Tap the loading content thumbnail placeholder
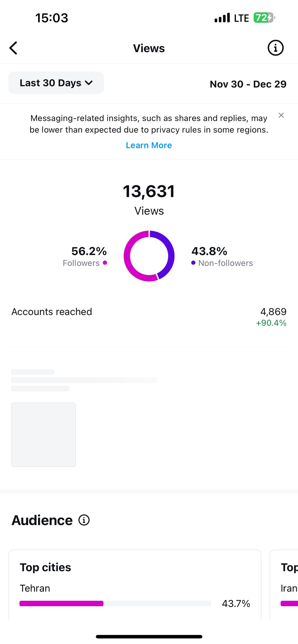This screenshot has height=644, width=298. (x=43, y=435)
